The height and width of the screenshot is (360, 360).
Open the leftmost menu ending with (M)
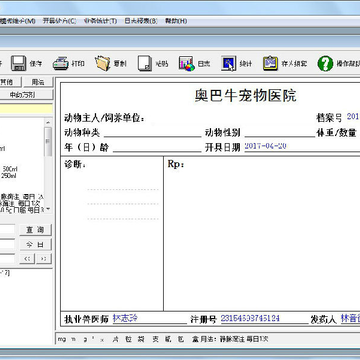(17, 21)
